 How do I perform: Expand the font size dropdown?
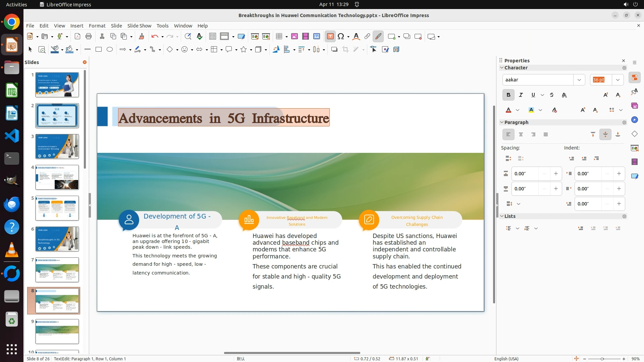[618, 80]
